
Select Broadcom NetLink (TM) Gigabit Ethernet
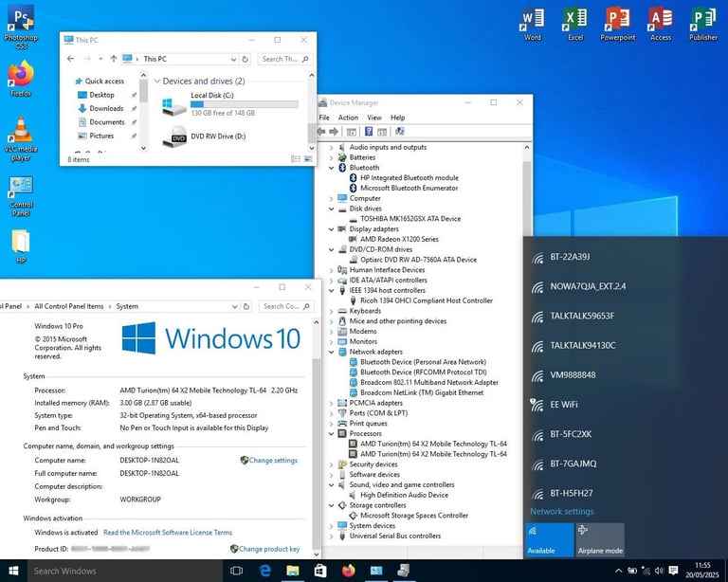point(422,392)
